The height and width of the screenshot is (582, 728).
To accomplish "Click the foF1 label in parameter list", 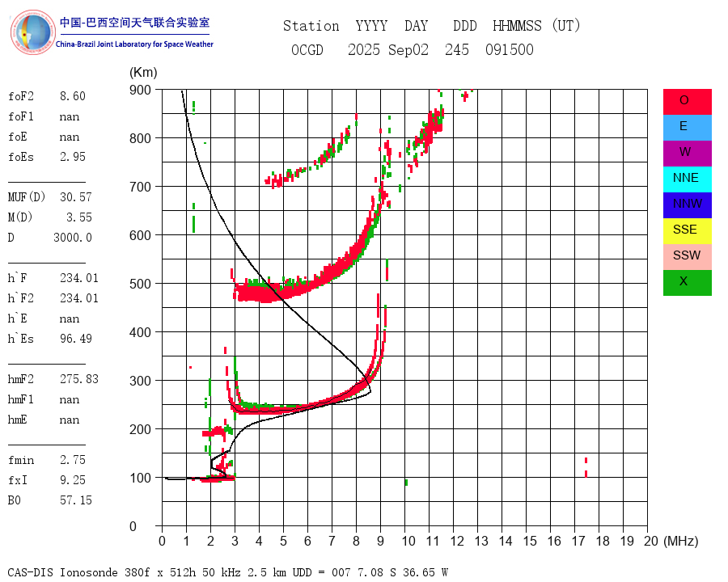I will tap(21, 116).
